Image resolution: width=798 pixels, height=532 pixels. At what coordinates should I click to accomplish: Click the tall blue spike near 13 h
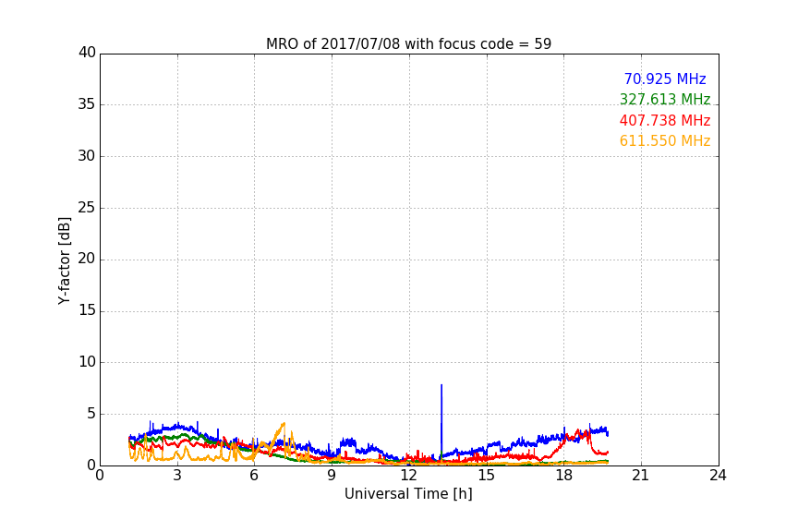point(441,420)
